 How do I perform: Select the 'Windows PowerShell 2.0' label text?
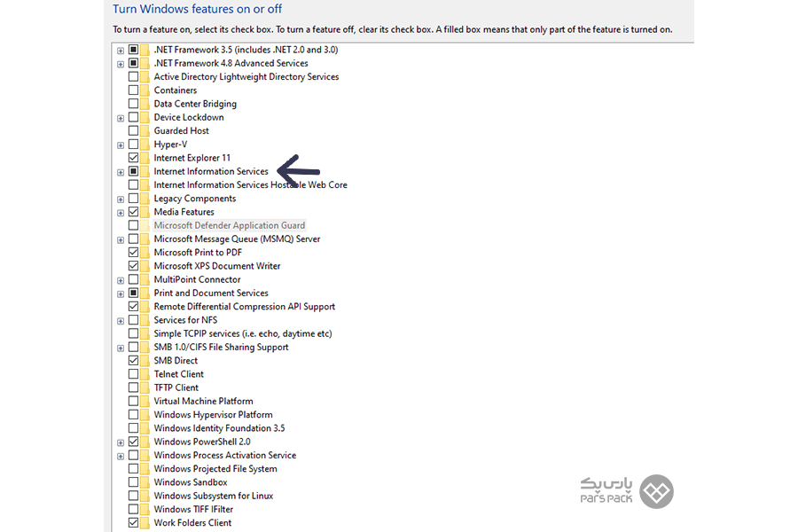202,442
